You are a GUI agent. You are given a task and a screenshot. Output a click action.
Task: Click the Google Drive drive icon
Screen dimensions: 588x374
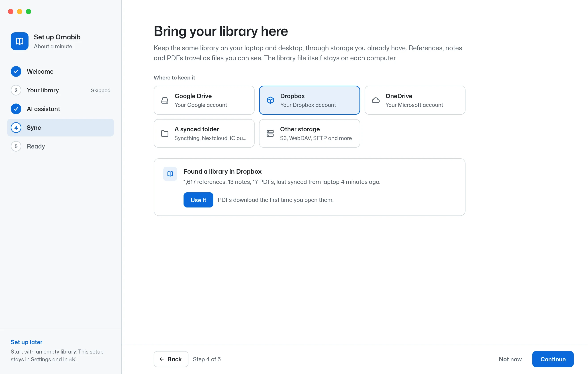tap(165, 100)
